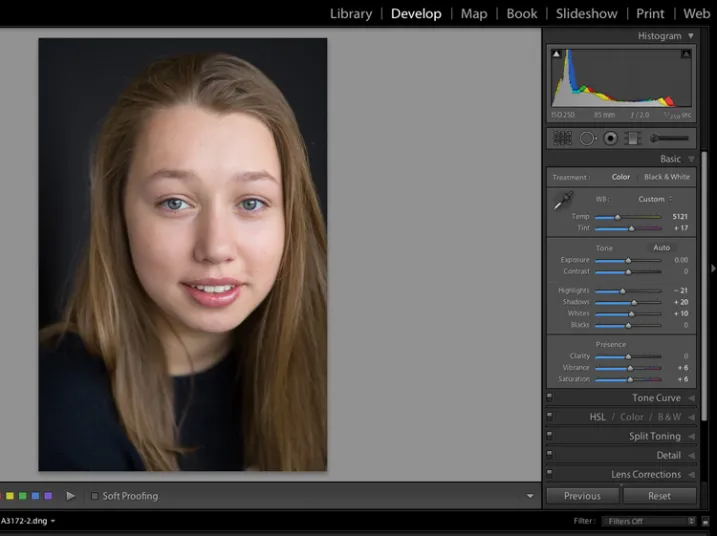Image resolution: width=717 pixels, height=536 pixels.
Task: Open the WB Custom preset dropdown
Action: point(655,199)
